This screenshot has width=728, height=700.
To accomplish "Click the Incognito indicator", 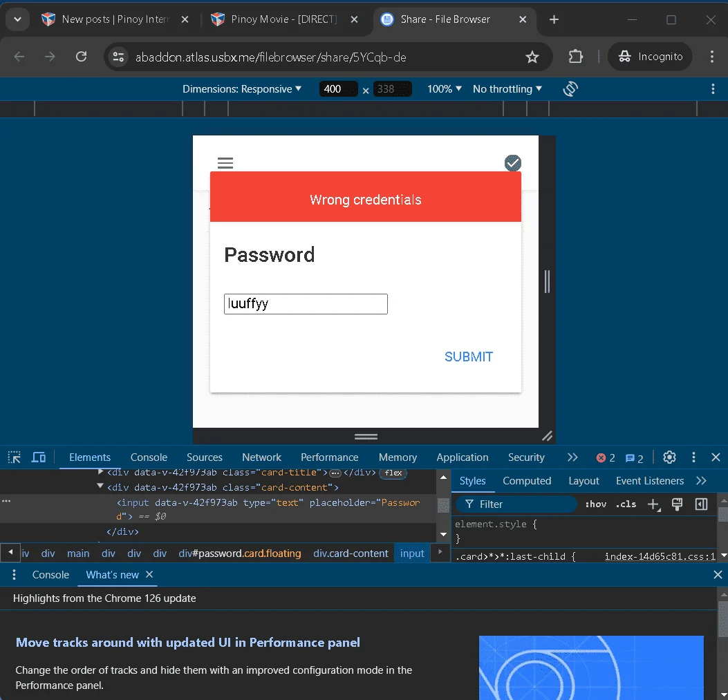I will tap(650, 57).
